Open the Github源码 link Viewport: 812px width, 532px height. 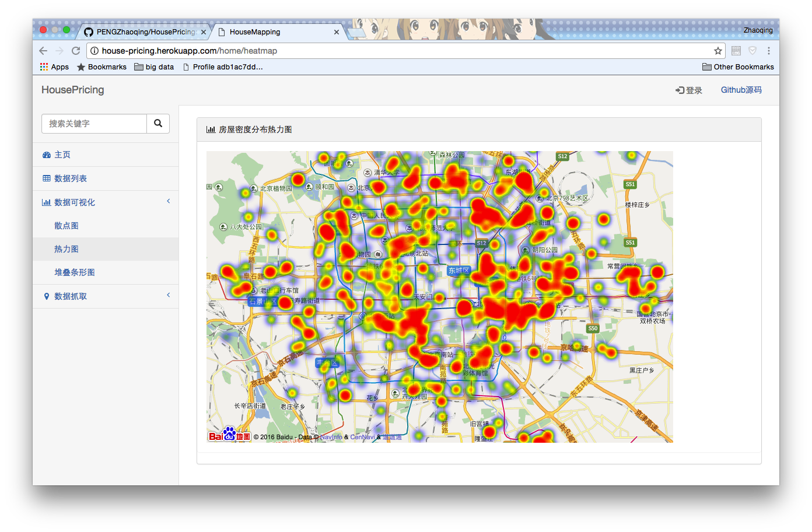pyautogui.click(x=741, y=90)
